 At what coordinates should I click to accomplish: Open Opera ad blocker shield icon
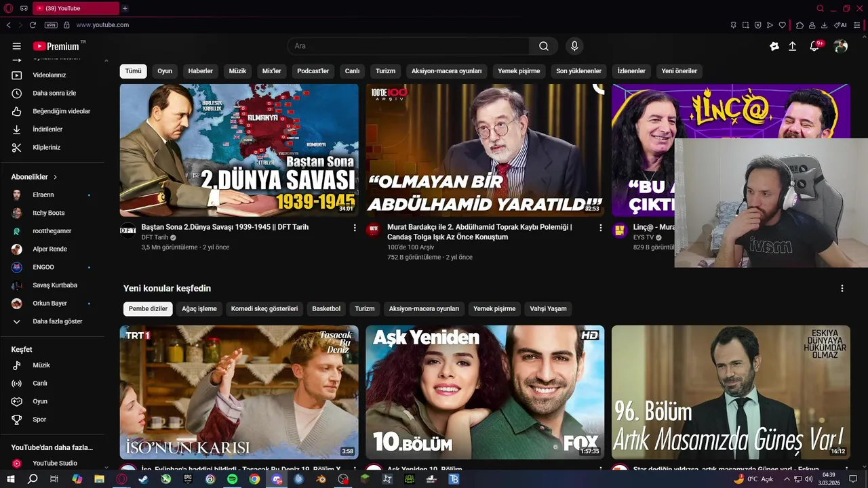coord(758,25)
